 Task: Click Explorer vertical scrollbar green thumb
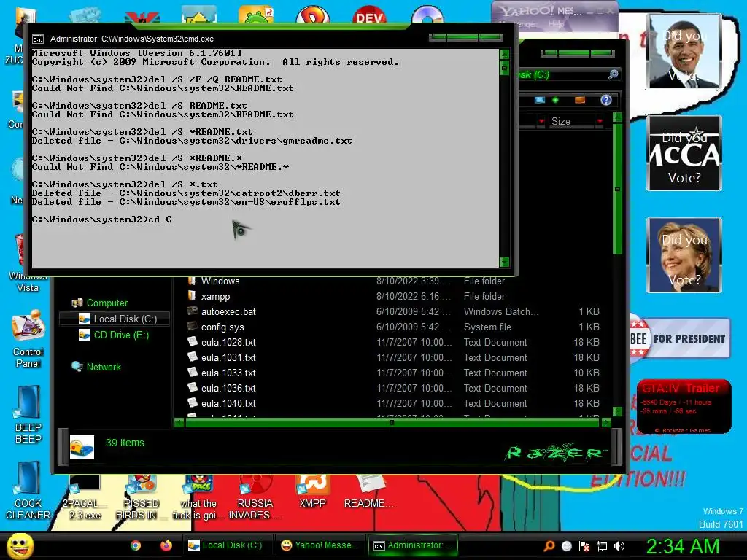tap(617, 189)
